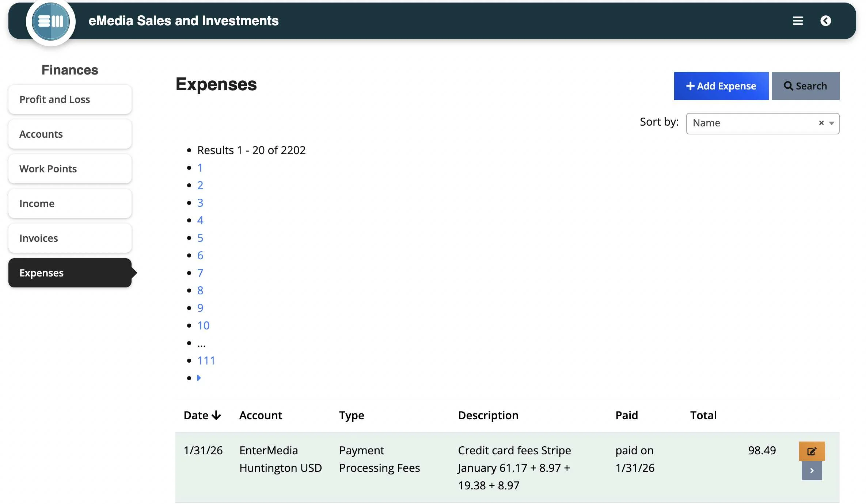Viewport: 866px width, 504px height.
Task: Go to next results page arrow
Action: 199,378
